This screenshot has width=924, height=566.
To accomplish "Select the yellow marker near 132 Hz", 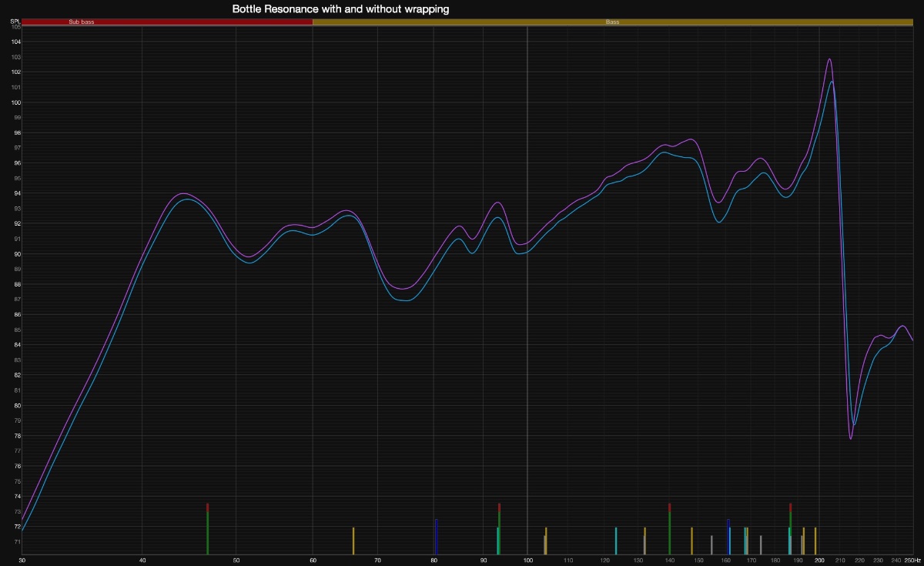I will 644,541.
